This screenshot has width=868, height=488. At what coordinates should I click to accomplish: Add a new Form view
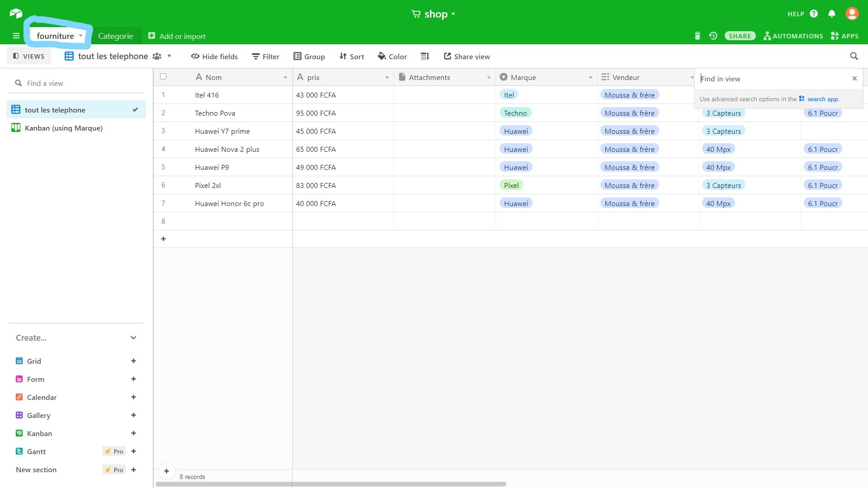click(133, 379)
